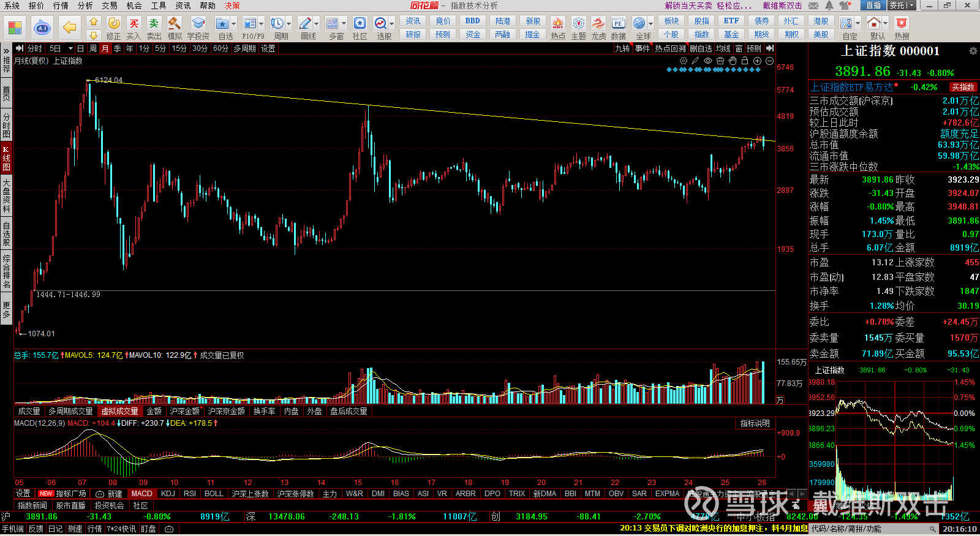Screen dimensions: 980x536
Task: Select the KDJ indicator tab
Action: pyautogui.click(x=168, y=494)
